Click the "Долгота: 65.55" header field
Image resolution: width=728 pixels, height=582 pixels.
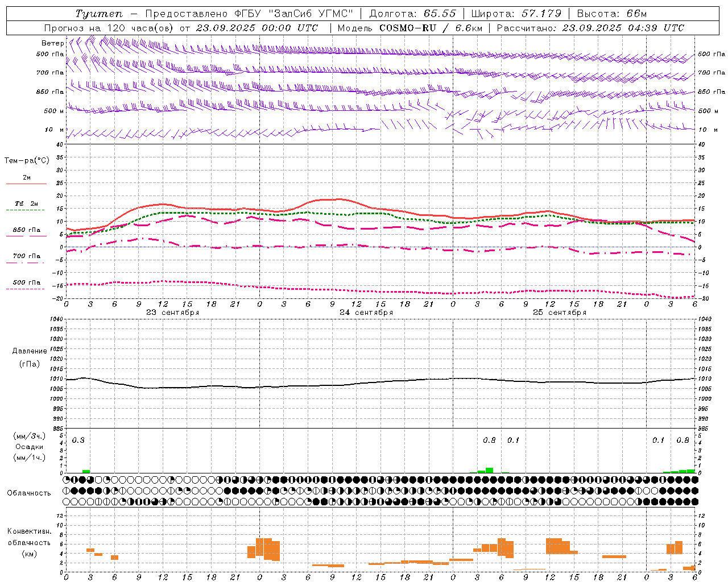(x=412, y=14)
